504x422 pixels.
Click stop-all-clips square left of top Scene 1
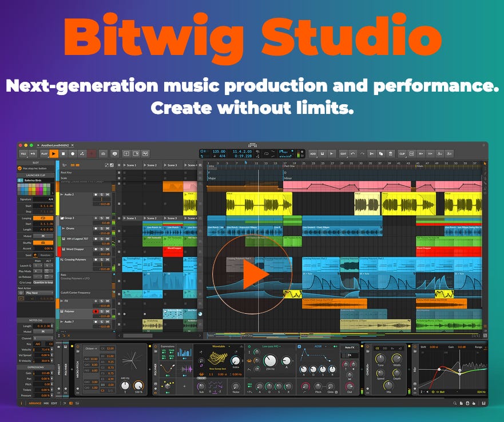click(119, 165)
